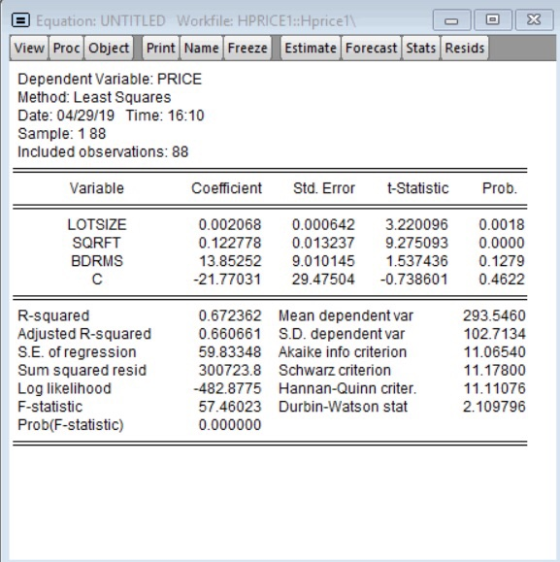Click the Variable column header
This screenshot has height=562, width=560.
[x=97, y=188]
